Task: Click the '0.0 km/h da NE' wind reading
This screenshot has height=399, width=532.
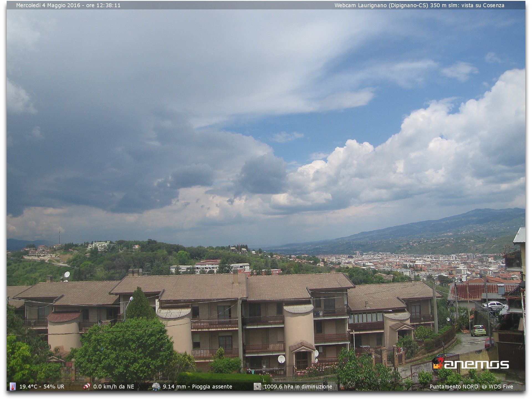Action: (x=114, y=387)
